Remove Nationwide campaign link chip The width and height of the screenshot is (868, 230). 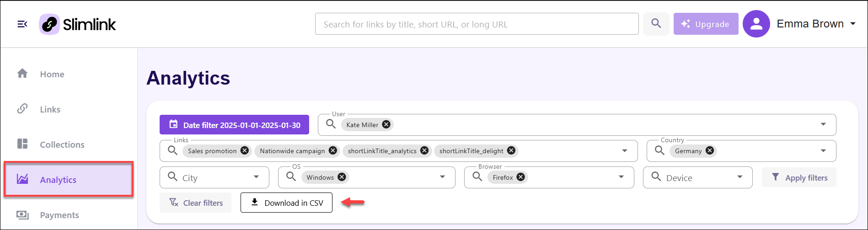[x=333, y=150]
